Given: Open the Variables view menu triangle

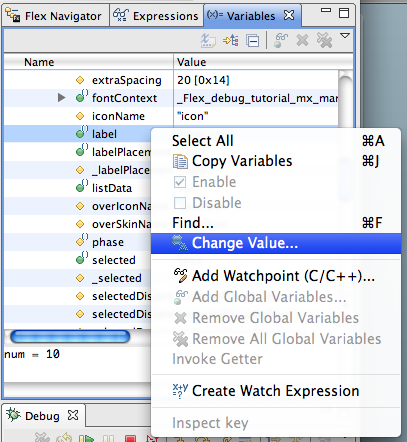Looking at the screenshot, I should (x=345, y=36).
